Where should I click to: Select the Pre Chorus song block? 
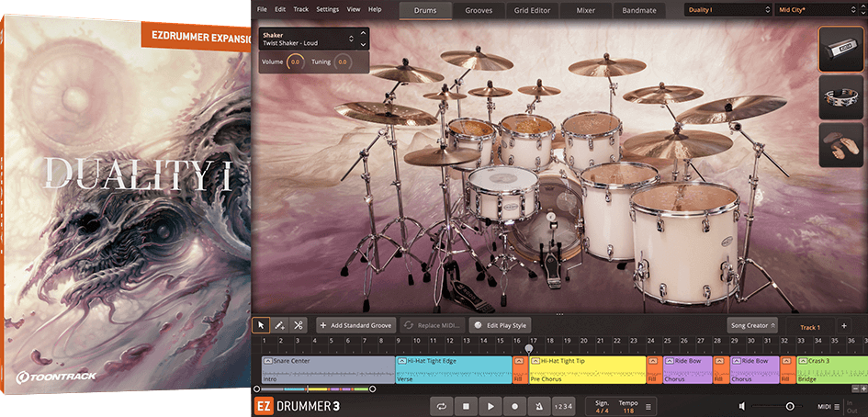coord(587,370)
